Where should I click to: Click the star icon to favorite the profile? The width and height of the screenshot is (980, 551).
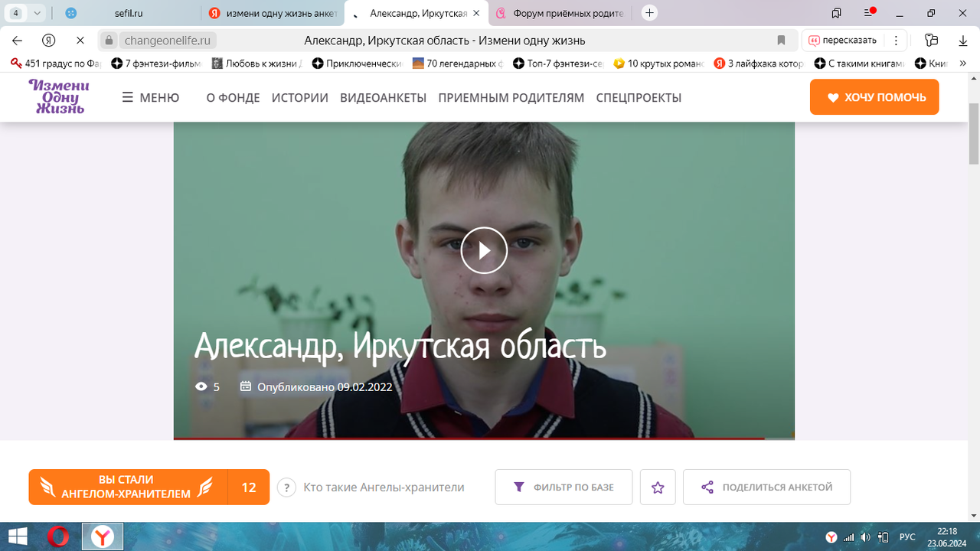click(658, 487)
